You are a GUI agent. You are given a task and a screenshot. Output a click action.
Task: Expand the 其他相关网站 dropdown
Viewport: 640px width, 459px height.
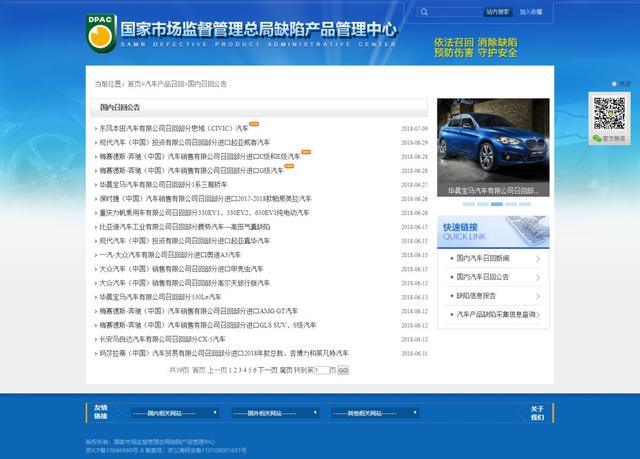(x=375, y=413)
